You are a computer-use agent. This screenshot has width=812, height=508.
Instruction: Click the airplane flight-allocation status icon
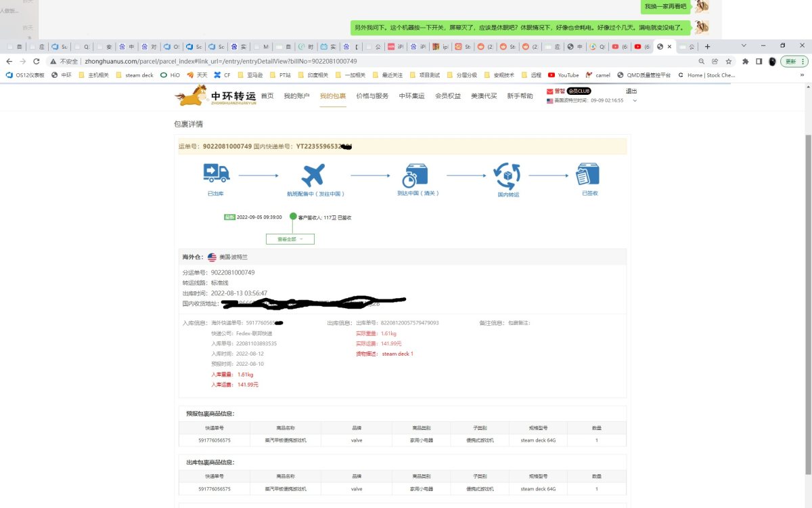click(x=313, y=175)
